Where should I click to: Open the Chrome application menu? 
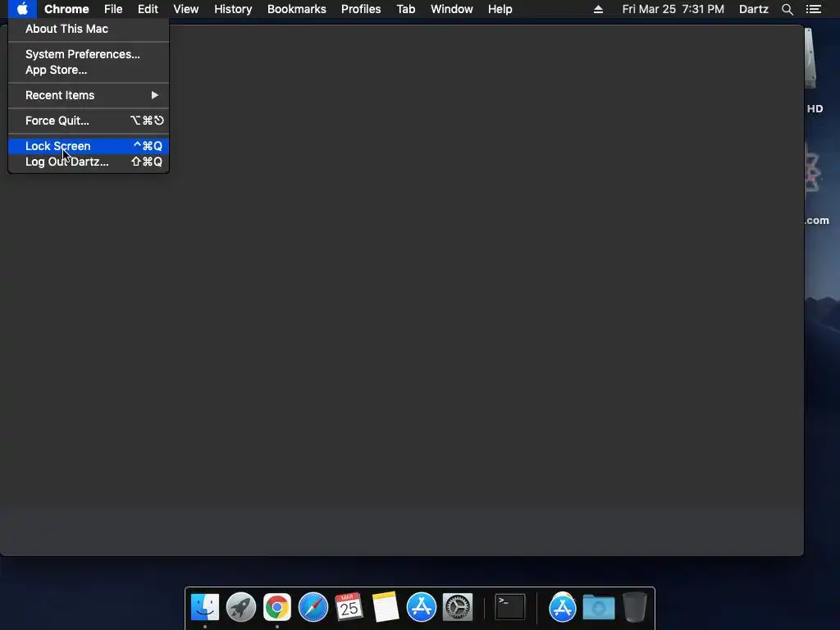point(66,9)
